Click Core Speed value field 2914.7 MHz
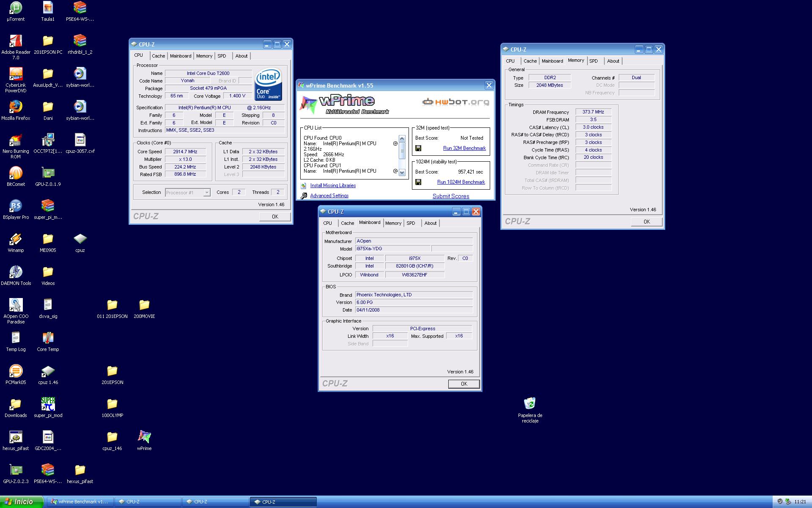This screenshot has width=812, height=508. 185,152
